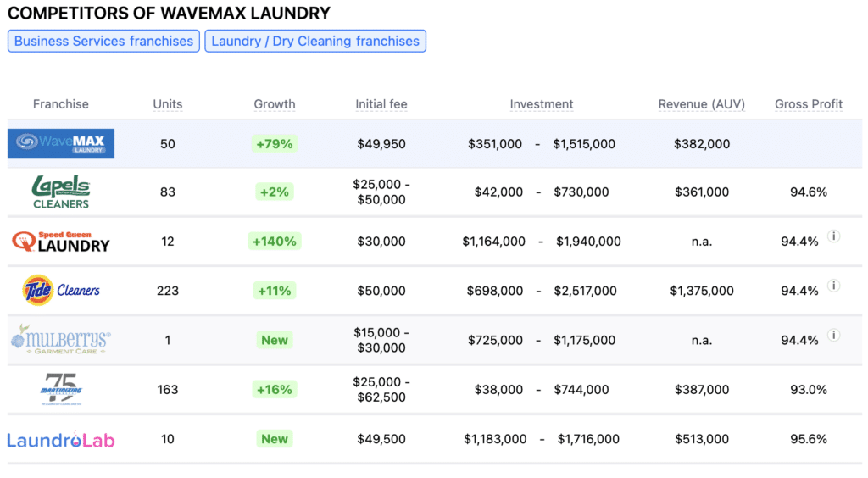Click the $361,000 revenue value
This screenshot has height=478, width=868.
coord(701,192)
